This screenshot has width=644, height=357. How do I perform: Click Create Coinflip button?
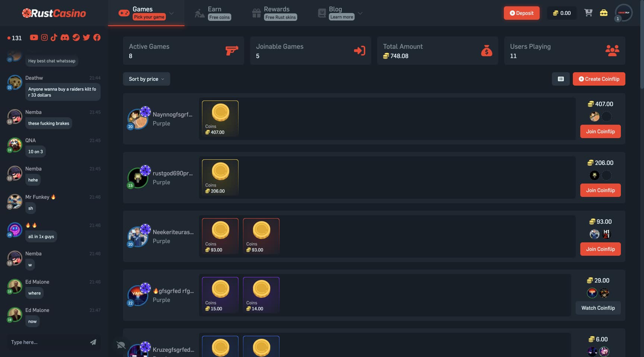pos(599,79)
